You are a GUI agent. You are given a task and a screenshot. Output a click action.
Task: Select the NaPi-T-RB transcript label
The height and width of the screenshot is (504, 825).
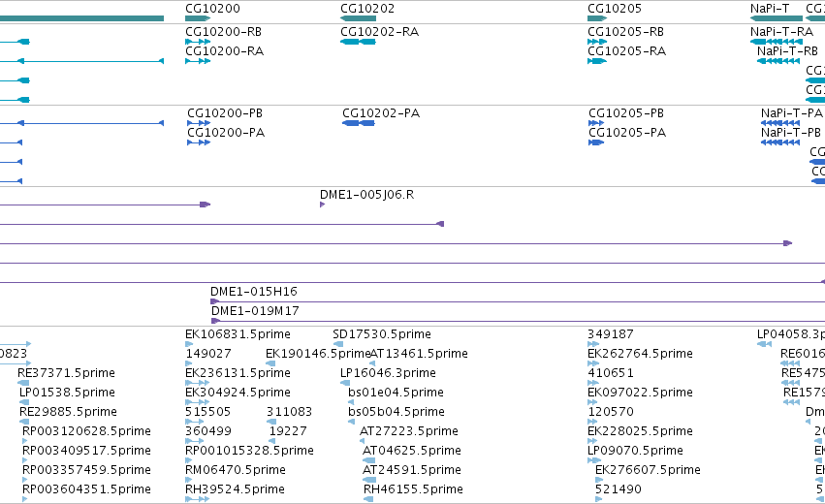pos(787,51)
